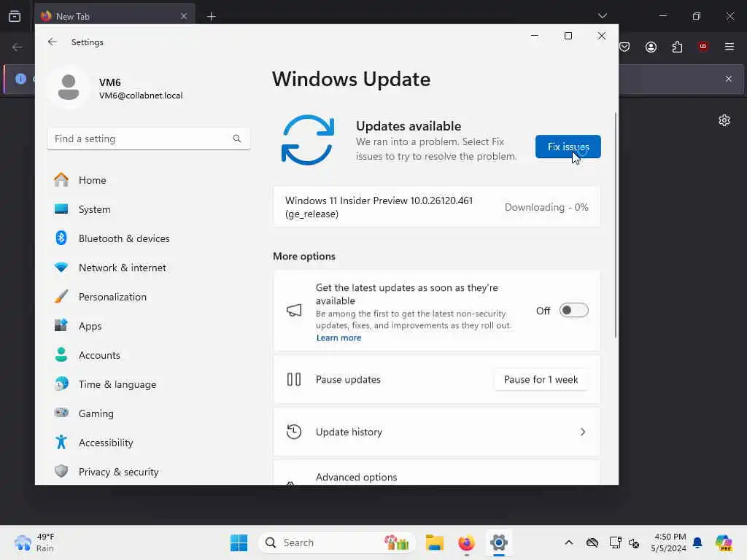
Task: Click the Find a setting field
Action: tap(149, 139)
